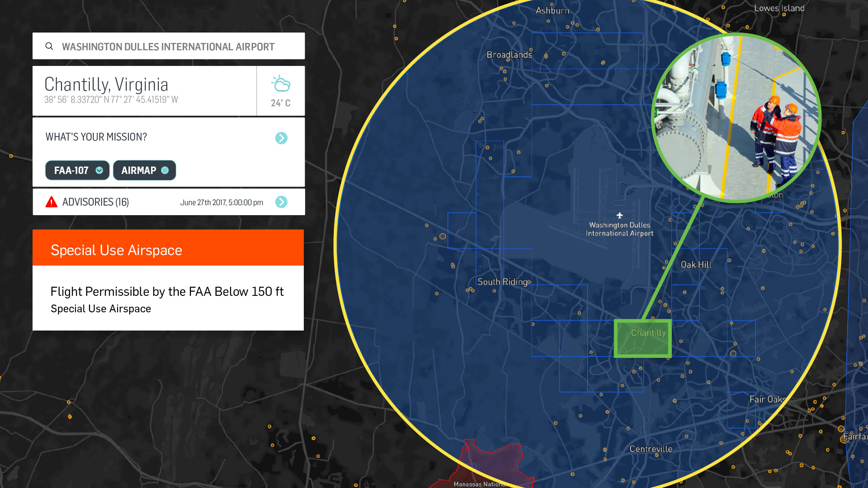The width and height of the screenshot is (868, 488).
Task: Click the lower Special Use Airspace subtitle
Action: pos(101,309)
